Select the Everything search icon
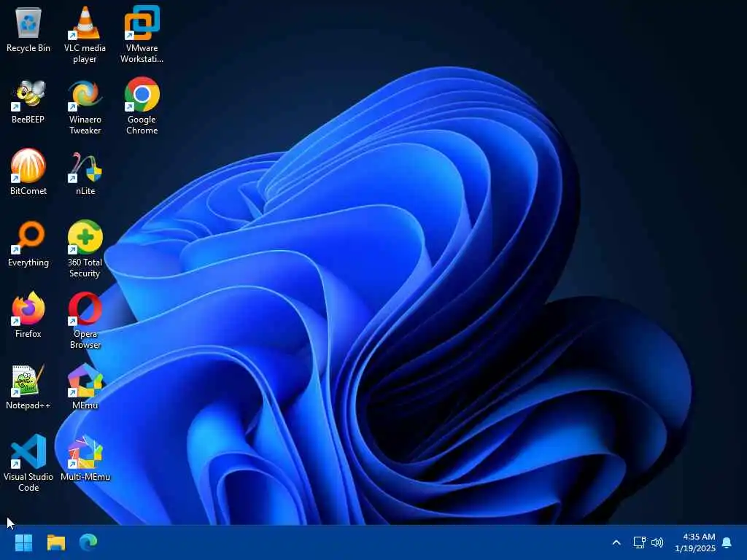Viewport: 747px width, 560px height. 28,244
